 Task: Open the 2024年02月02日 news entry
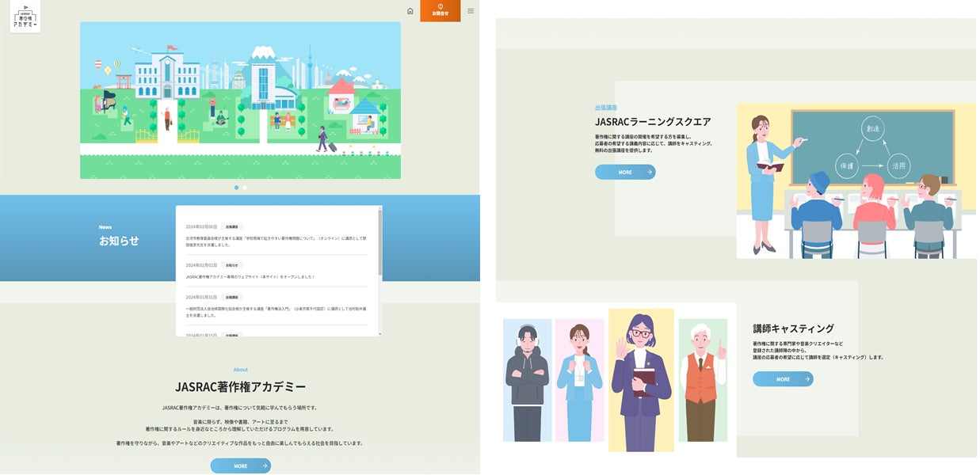pyautogui.click(x=276, y=271)
